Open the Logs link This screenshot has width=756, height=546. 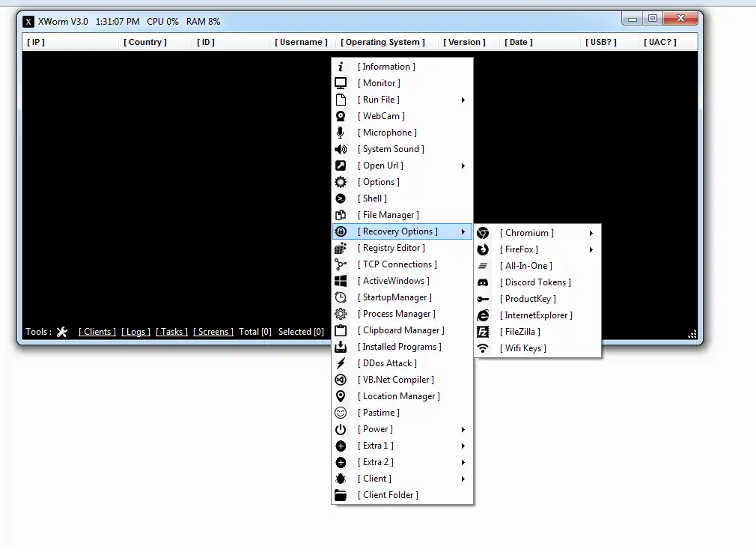coord(135,331)
